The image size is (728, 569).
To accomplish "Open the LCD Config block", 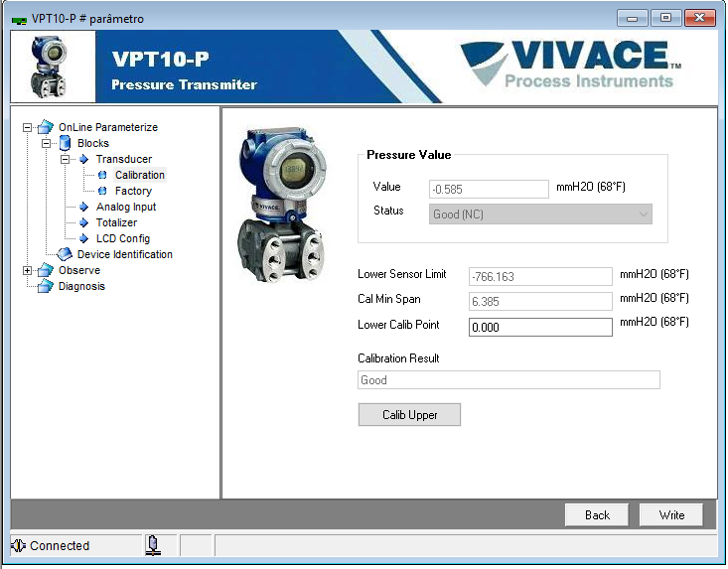I will tap(123, 238).
